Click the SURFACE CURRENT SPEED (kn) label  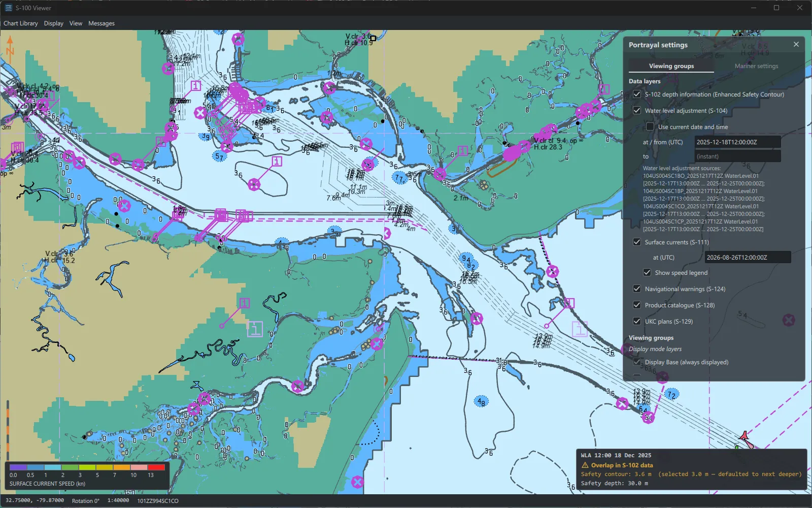point(47,484)
